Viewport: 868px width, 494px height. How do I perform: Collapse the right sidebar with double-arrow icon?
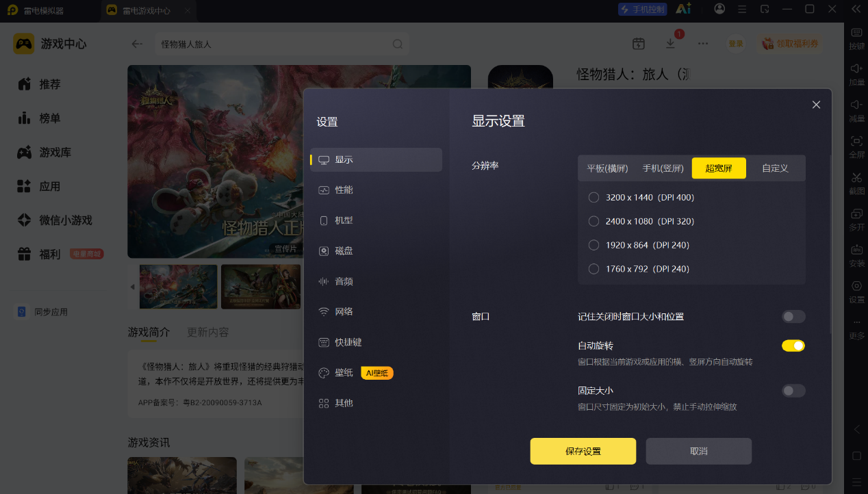click(856, 9)
